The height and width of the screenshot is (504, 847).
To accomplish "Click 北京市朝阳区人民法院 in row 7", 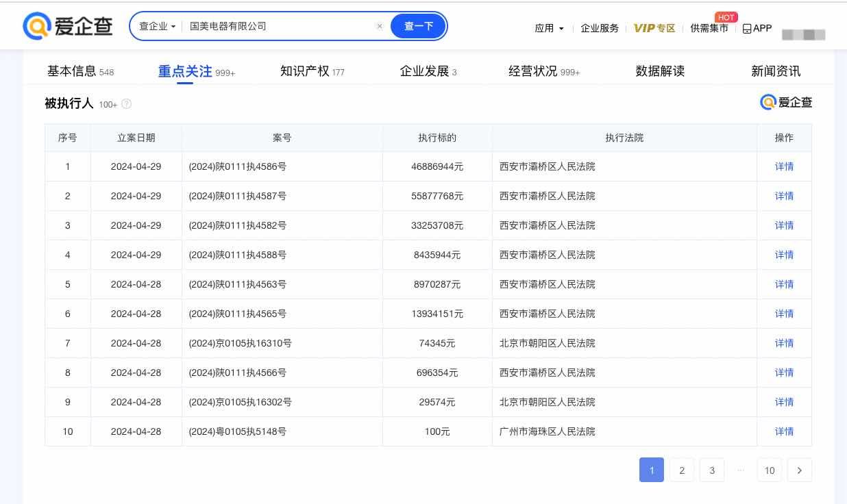I will [548, 343].
